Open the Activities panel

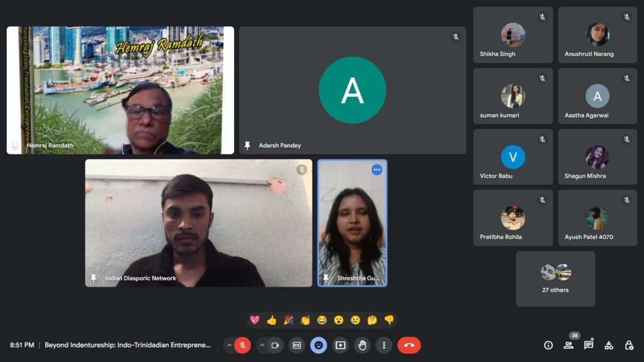(x=609, y=345)
